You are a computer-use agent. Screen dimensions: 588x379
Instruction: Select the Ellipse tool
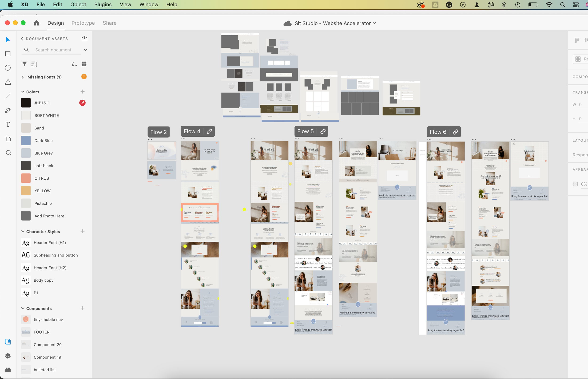[x=8, y=68]
